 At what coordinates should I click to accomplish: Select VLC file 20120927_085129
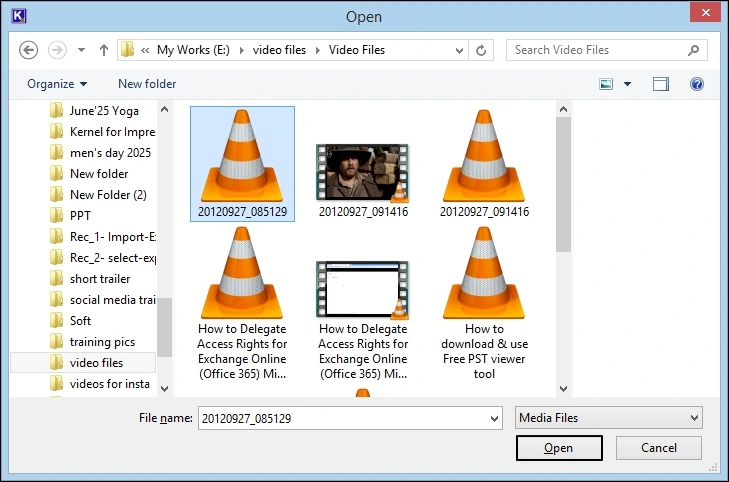(242, 164)
